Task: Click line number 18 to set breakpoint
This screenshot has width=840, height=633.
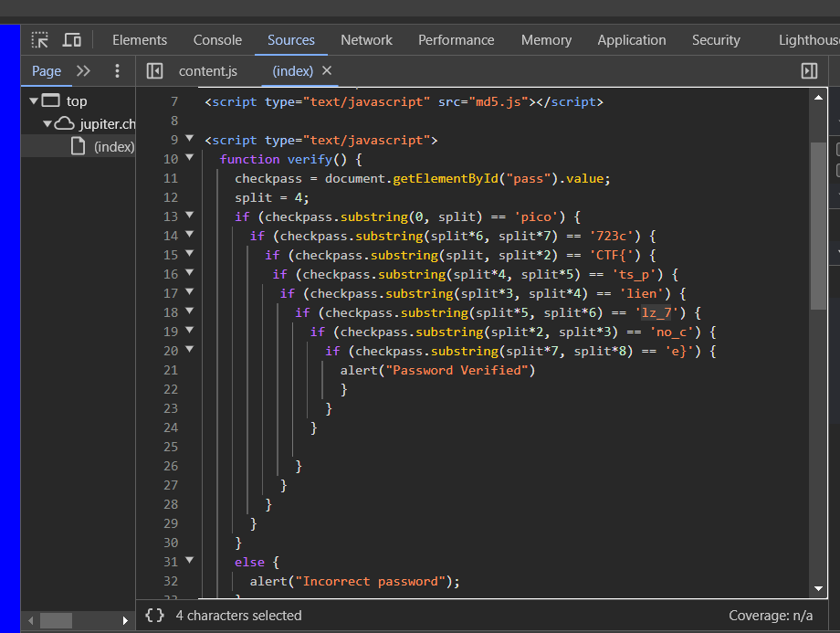Action: [170, 312]
